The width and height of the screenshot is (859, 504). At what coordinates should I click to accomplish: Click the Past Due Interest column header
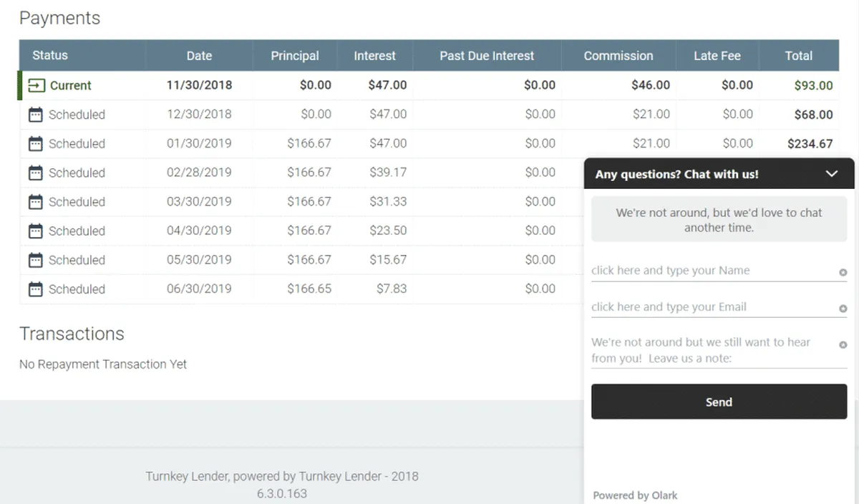click(x=487, y=56)
